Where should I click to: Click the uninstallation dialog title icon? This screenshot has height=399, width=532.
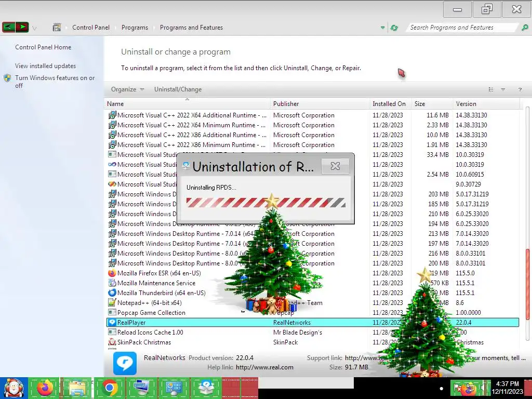pyautogui.click(x=186, y=166)
